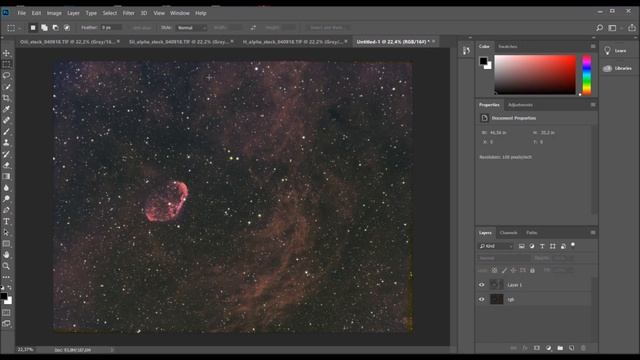640x360 pixels.
Task: Open the layer filter Kind dropdown
Action: [496, 246]
